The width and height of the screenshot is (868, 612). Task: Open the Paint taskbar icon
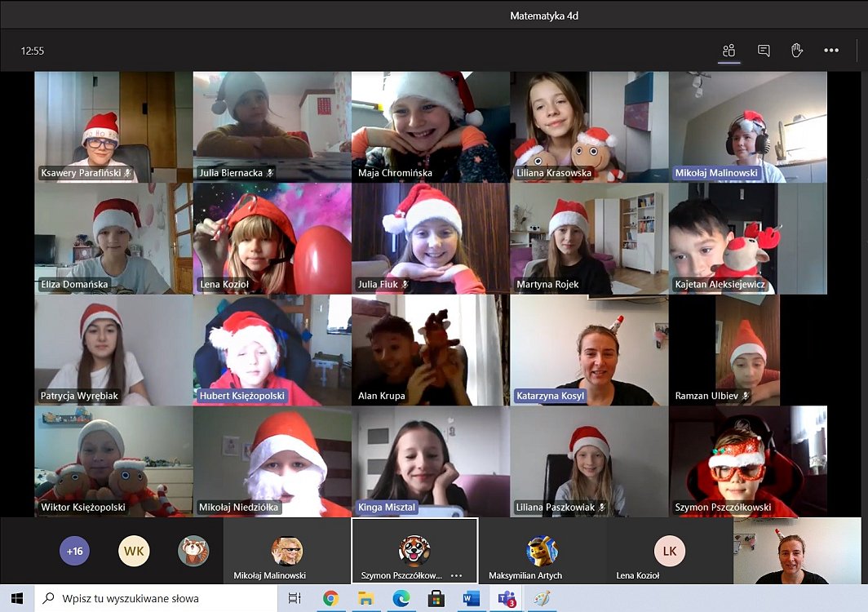[542, 598]
